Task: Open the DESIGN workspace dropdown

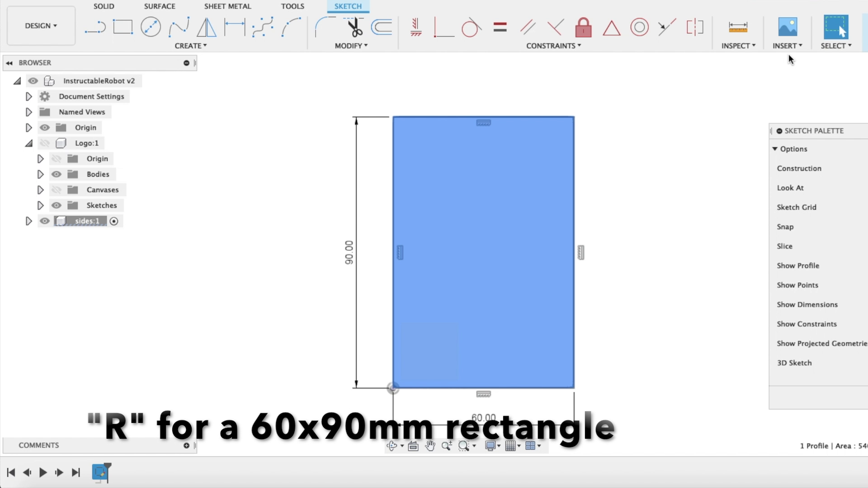Action: (41, 26)
